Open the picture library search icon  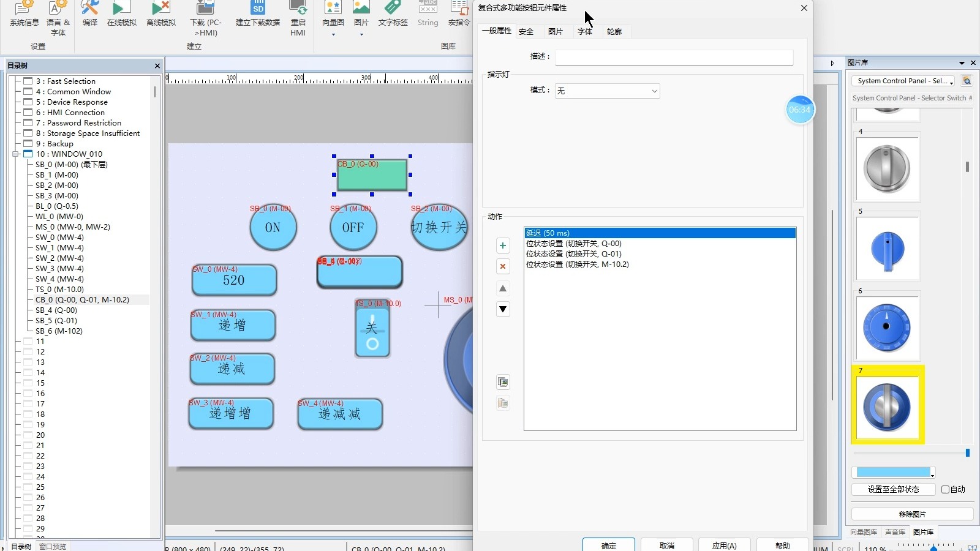967,81
